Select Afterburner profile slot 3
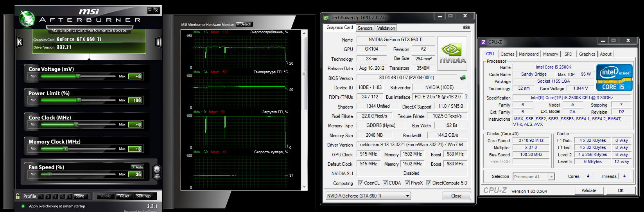Image resolution: width=644 pixels, height=212 pixels. [55, 196]
